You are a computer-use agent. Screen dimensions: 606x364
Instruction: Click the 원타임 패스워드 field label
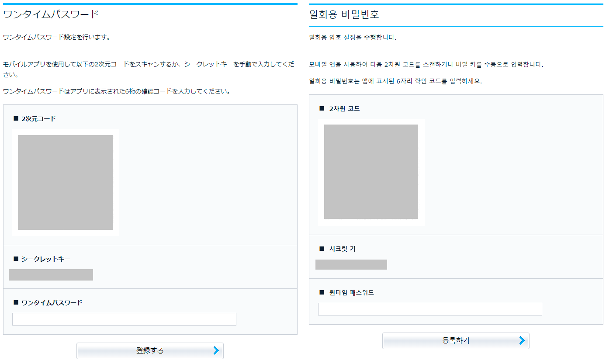click(351, 292)
